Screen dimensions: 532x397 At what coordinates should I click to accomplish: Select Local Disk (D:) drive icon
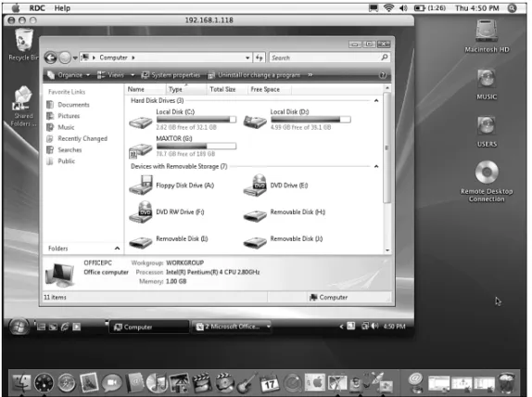point(255,122)
